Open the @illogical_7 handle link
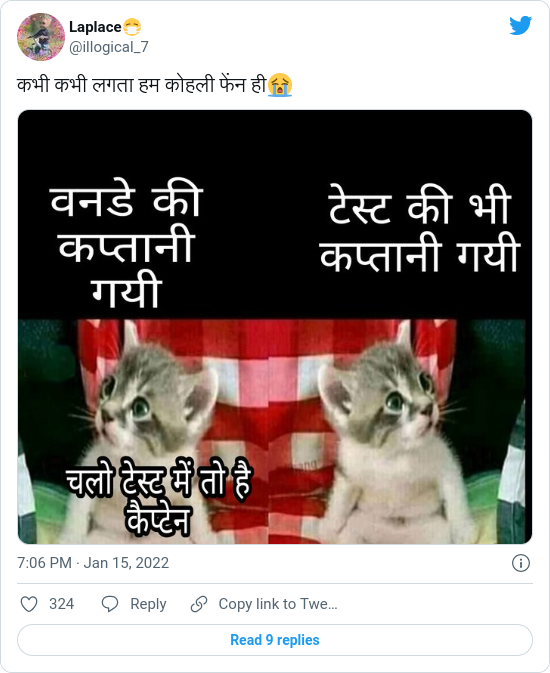Image resolution: width=550 pixels, height=673 pixels. (x=109, y=47)
